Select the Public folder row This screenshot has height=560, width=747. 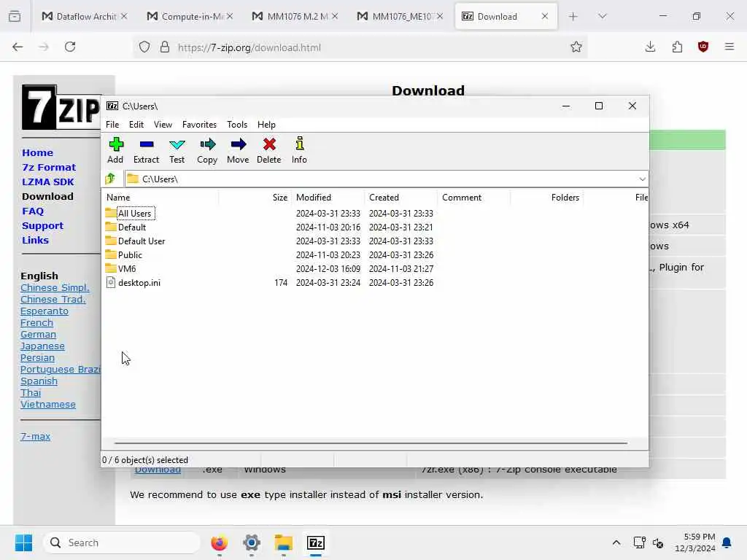(269, 254)
